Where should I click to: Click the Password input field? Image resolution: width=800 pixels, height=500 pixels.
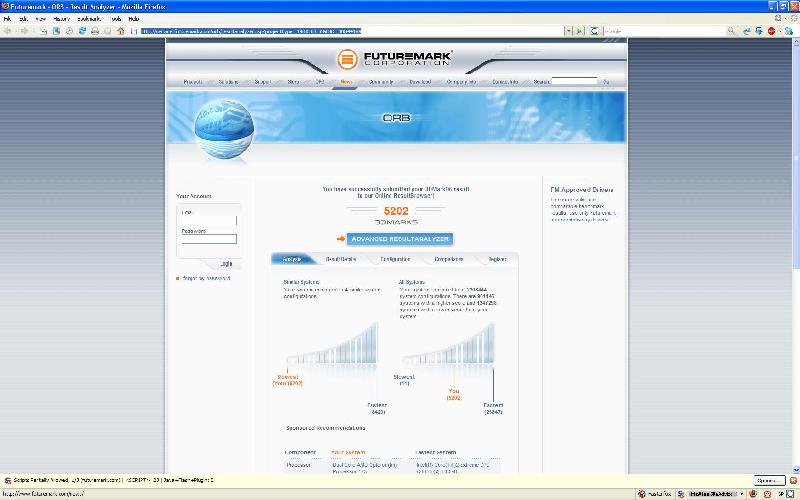(x=209, y=239)
